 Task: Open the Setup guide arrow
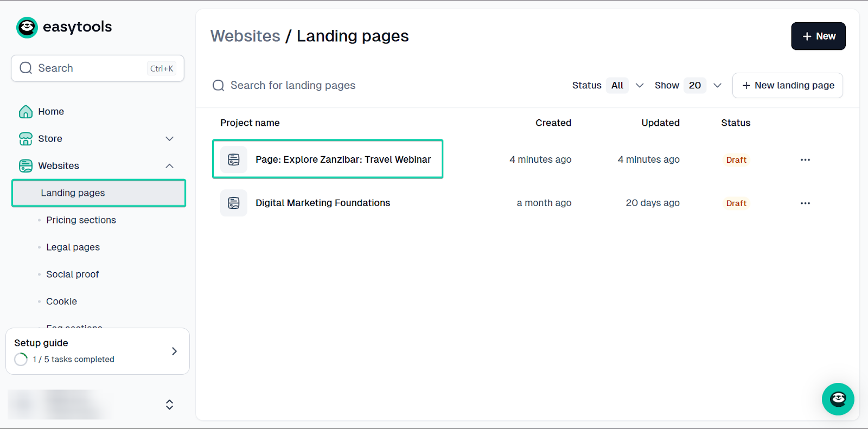(x=174, y=351)
